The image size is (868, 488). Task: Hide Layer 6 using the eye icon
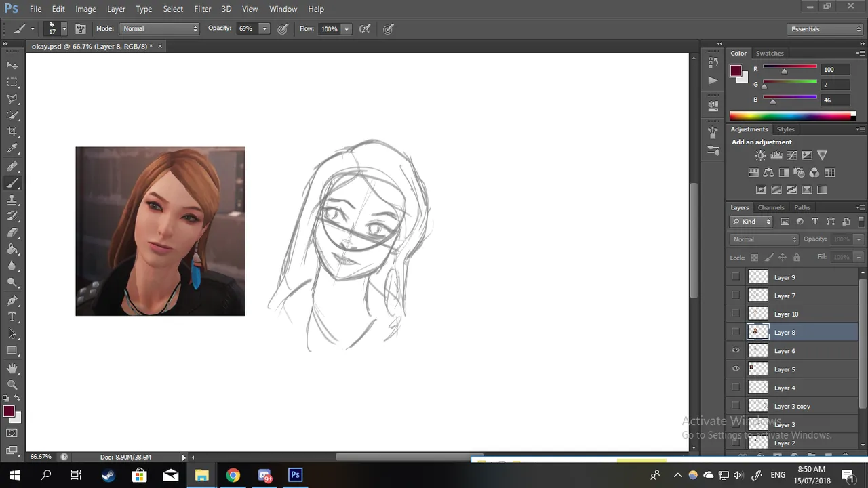736,350
